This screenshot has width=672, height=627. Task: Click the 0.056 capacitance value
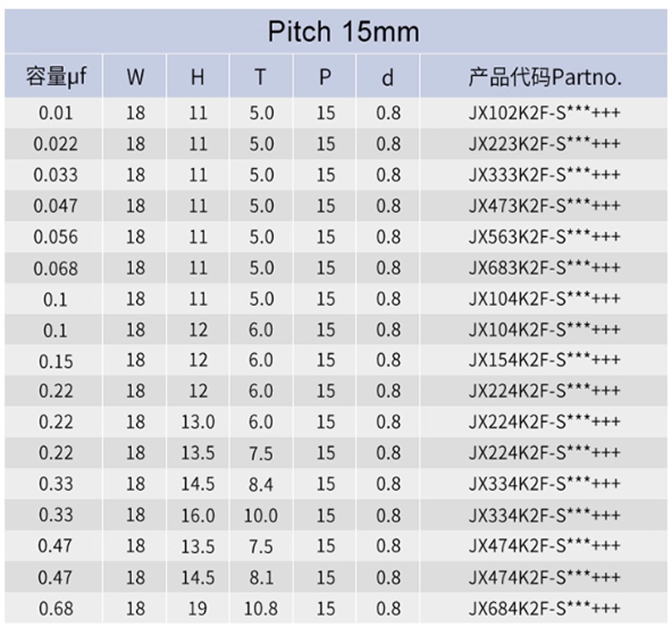[55, 237]
